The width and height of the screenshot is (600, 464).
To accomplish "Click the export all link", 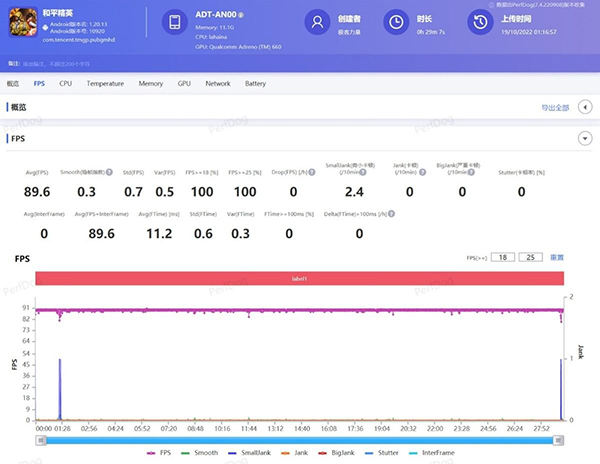I will point(554,107).
